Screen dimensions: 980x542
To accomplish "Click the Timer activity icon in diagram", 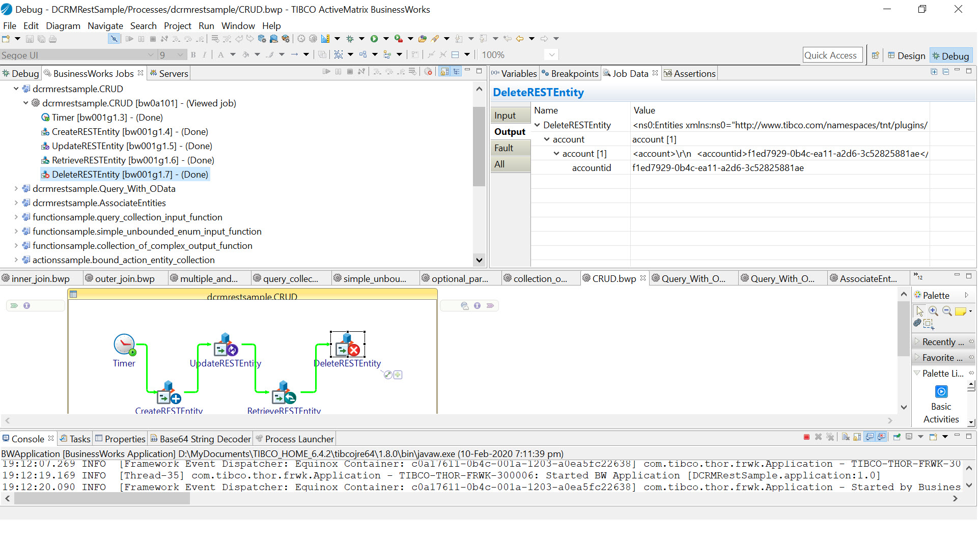I will (x=124, y=345).
